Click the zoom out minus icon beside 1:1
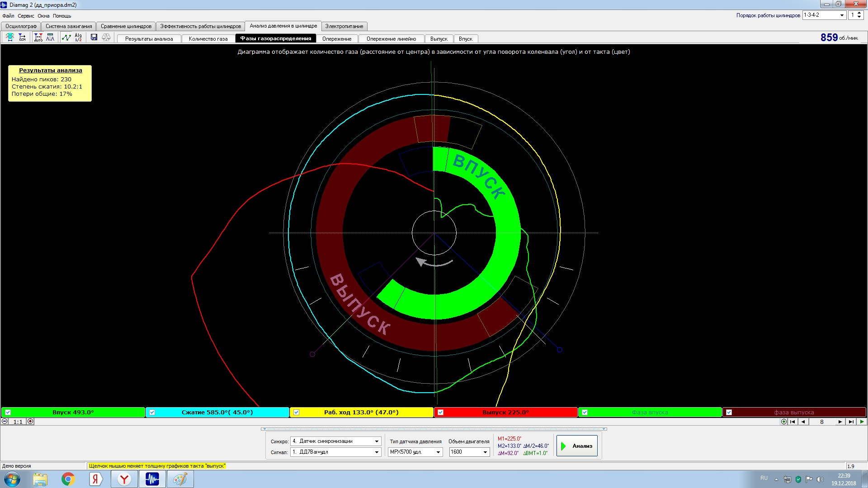The height and width of the screenshot is (488, 868). (x=5, y=422)
